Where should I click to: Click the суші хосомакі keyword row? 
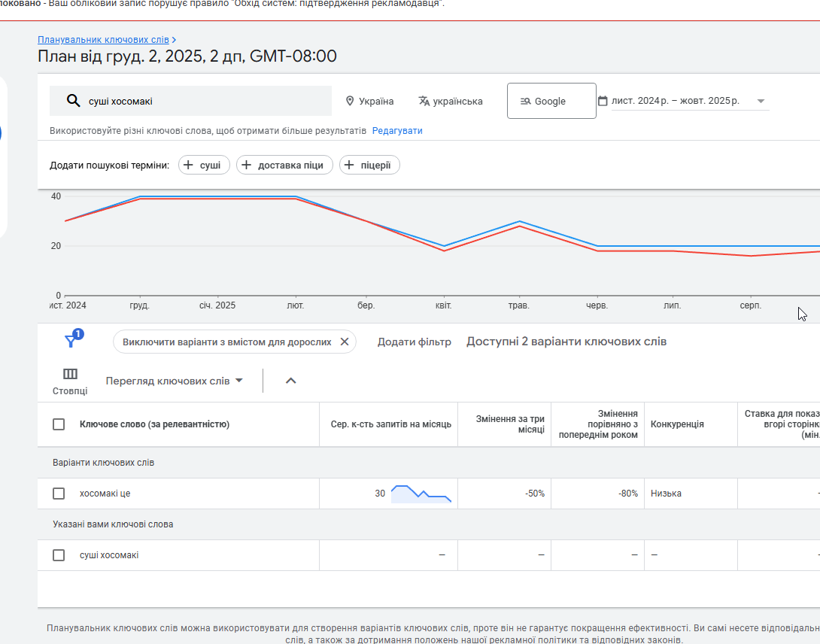(x=109, y=555)
